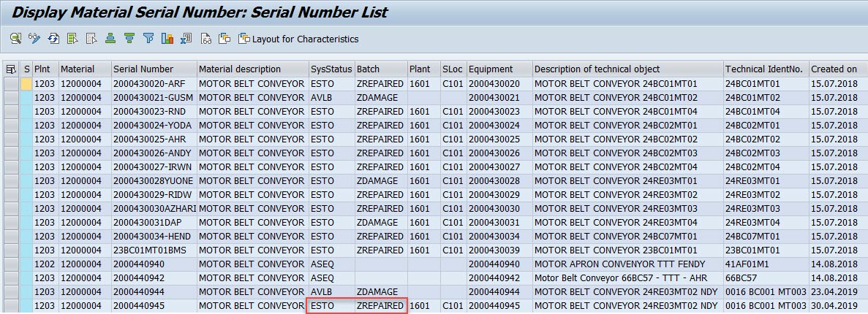Select row selector for serial 2000430028YUONE
This screenshot has width=868, height=314.
tap(11, 181)
